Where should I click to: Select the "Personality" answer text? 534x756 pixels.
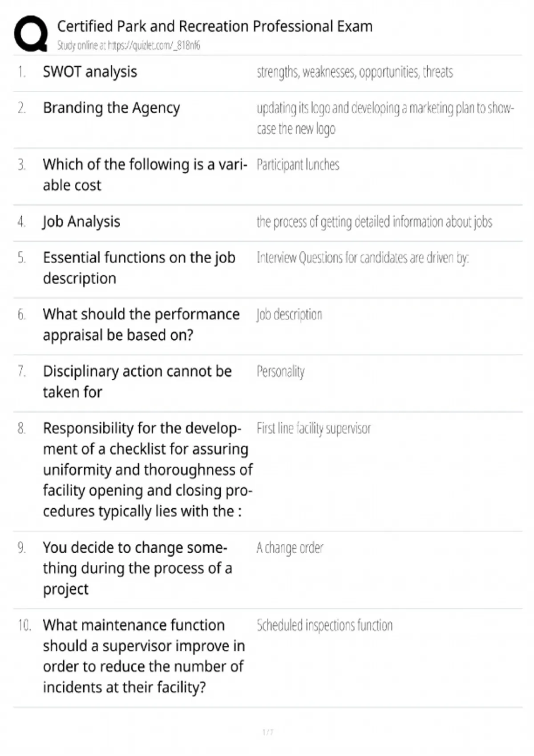point(280,371)
